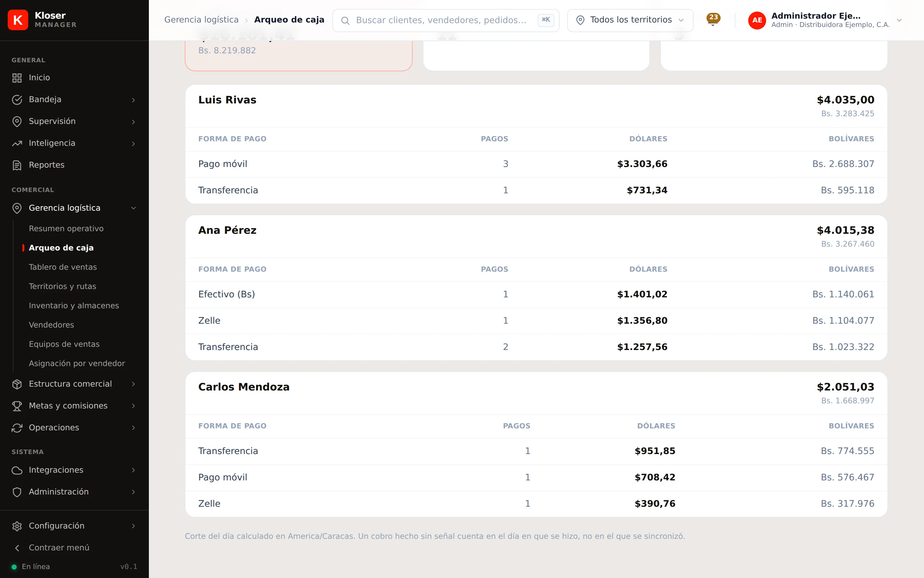This screenshot has height=578, width=924.
Task: Open Vendedores submenu item
Action: (x=52, y=325)
